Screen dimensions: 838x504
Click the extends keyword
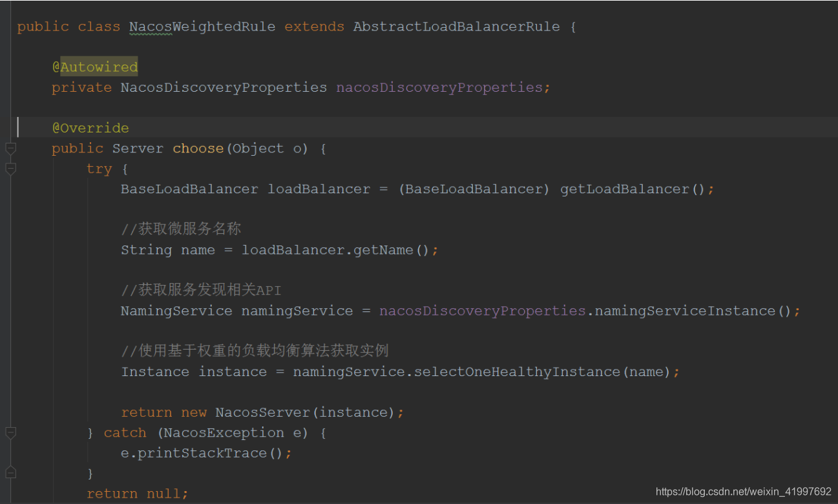click(315, 27)
